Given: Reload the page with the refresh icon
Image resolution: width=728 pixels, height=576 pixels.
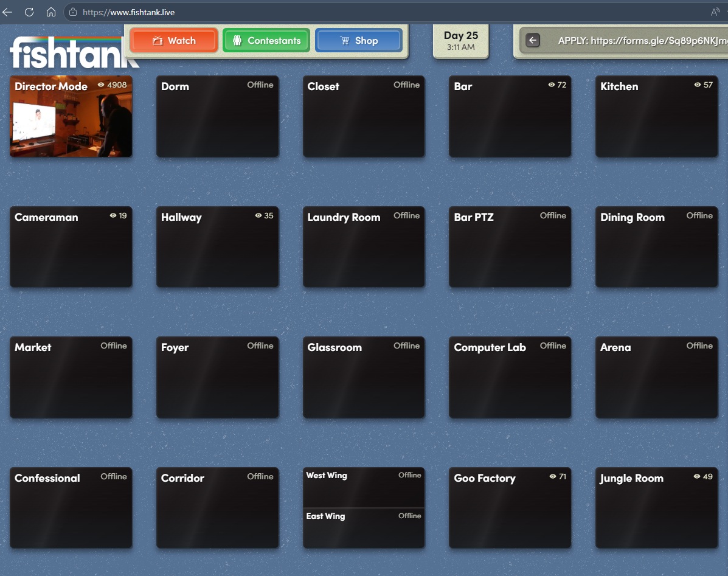Looking at the screenshot, I should (29, 12).
